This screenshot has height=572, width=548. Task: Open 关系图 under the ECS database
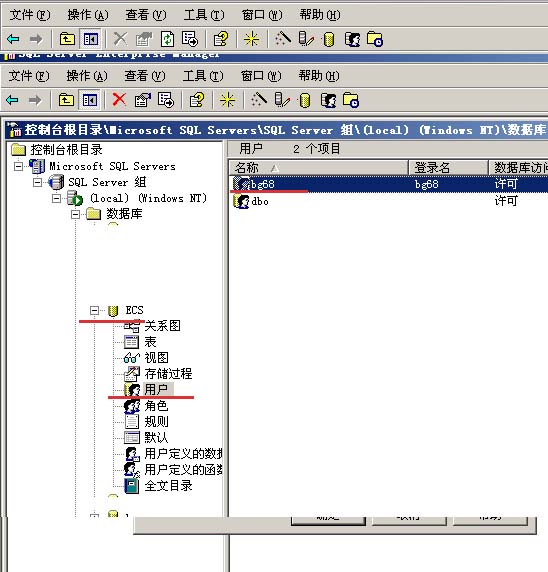tap(162, 325)
